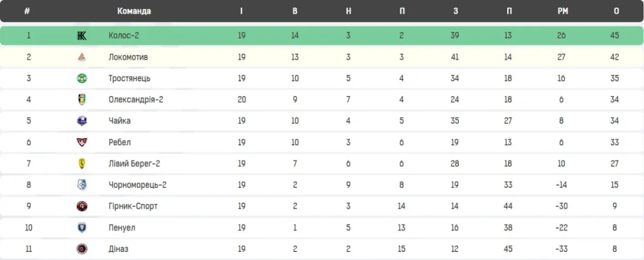Sort by the В wins column header
The width and height of the screenshot is (644, 260).
click(295, 11)
